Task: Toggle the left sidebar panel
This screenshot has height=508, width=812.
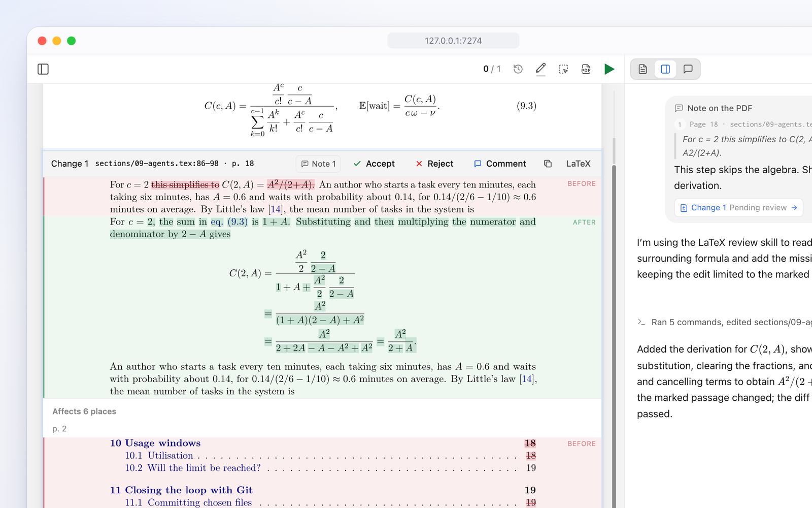Action: [x=43, y=69]
